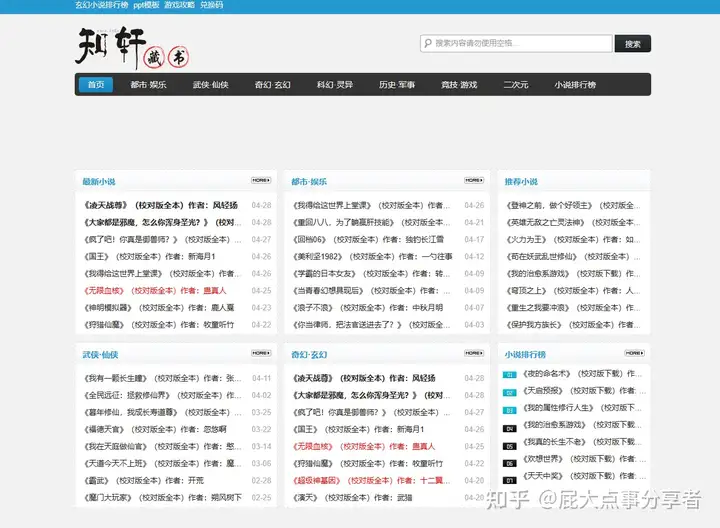Open MORE in the 最新小说 section

tap(261, 180)
